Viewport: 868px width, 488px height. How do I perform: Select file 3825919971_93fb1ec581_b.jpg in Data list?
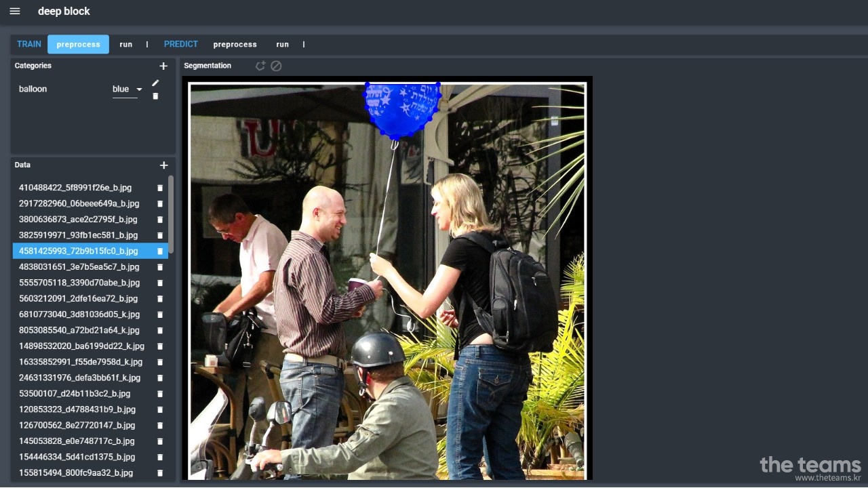pos(79,235)
